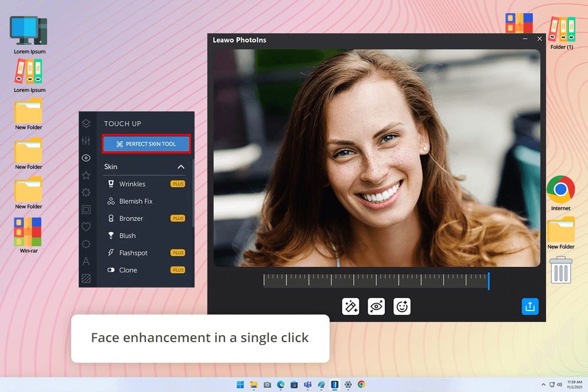Select the Touch Up eye sidebar icon
Image resolution: width=588 pixels, height=392 pixels.
[86, 158]
